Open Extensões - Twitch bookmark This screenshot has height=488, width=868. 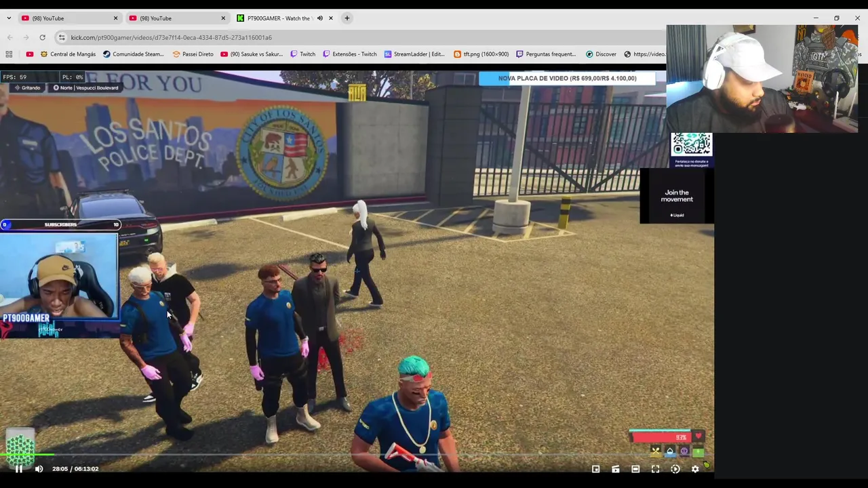tap(350, 54)
